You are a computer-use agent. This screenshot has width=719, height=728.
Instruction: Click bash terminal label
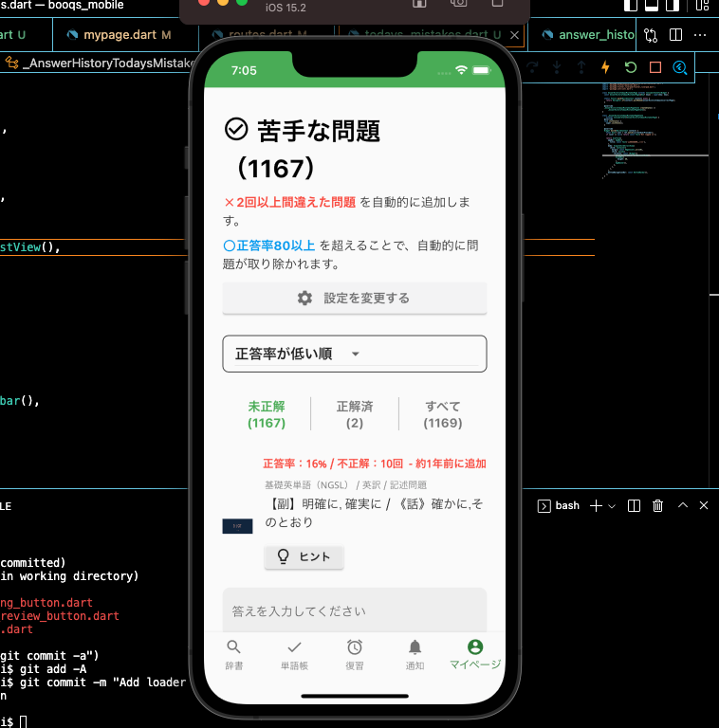[x=567, y=505]
